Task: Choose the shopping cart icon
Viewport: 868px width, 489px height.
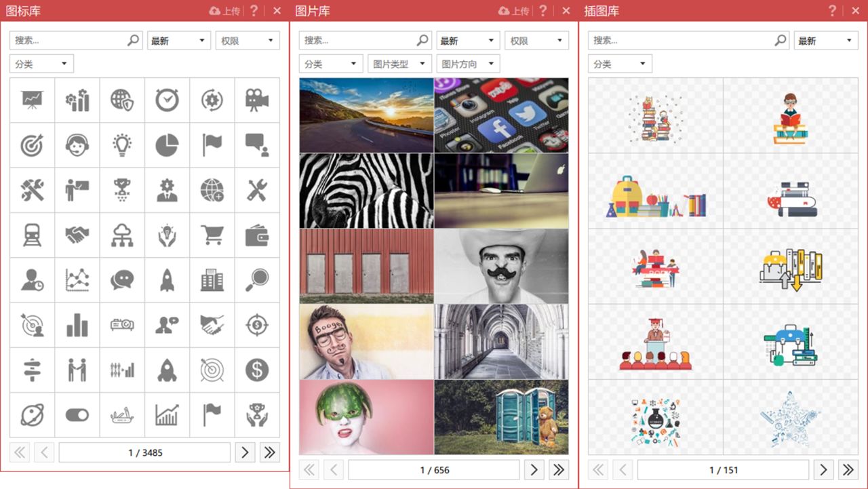Action: 212,235
